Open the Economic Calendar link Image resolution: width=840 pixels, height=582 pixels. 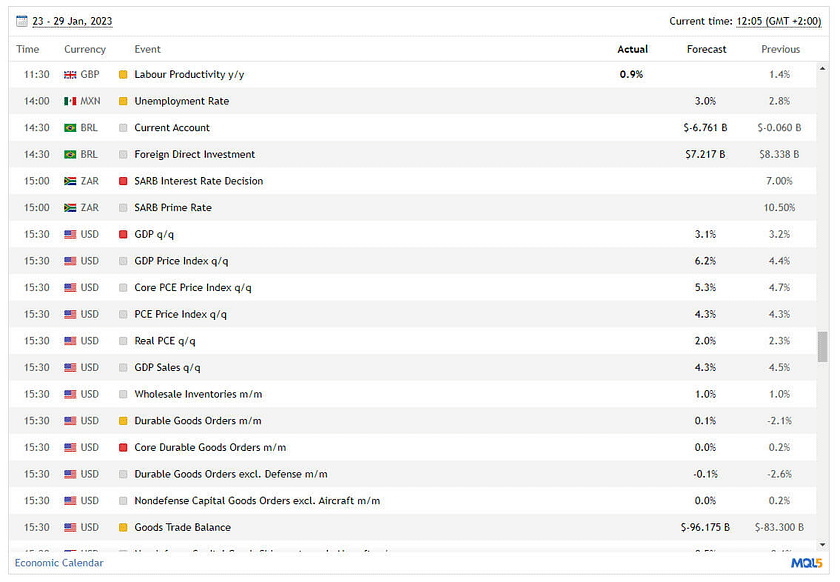(x=59, y=563)
